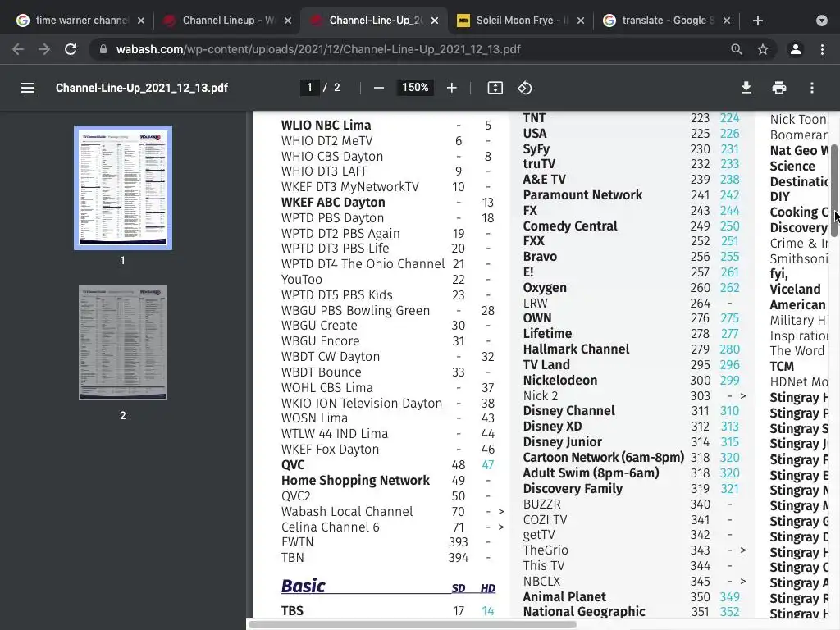Click the 'Animal Planet' text

[564, 597]
